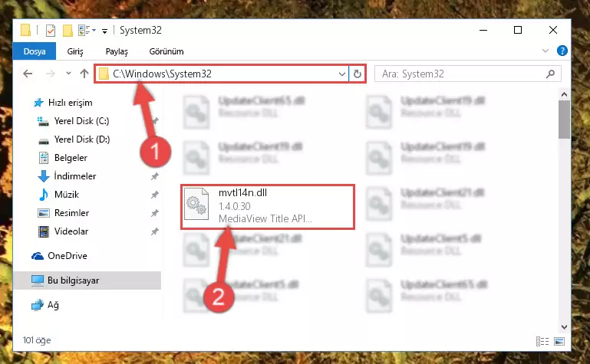Select the mvtl14n.dll file
590x364 pixels.
(268, 206)
